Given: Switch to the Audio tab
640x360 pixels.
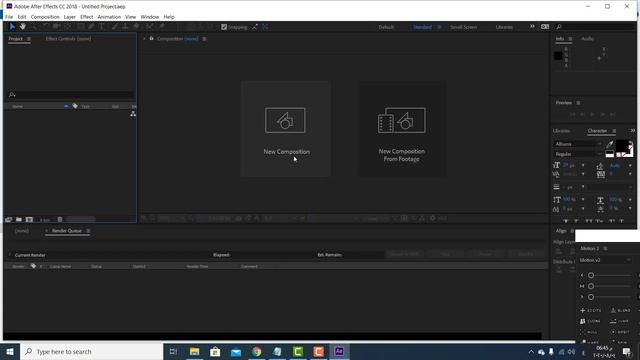Looking at the screenshot, I should click(587, 39).
